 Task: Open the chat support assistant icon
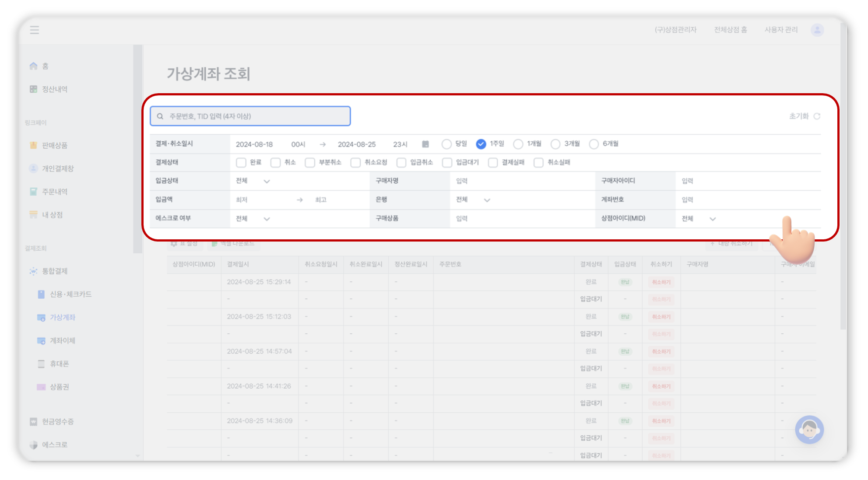[809, 430]
